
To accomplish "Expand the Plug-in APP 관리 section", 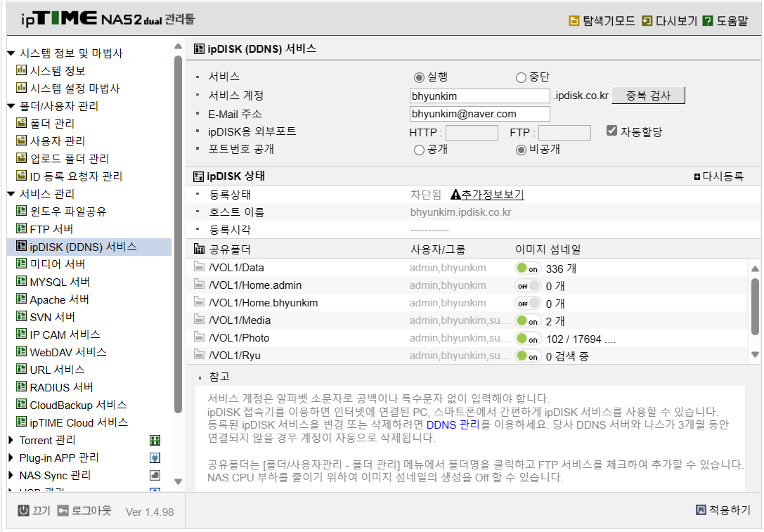I will (x=11, y=458).
